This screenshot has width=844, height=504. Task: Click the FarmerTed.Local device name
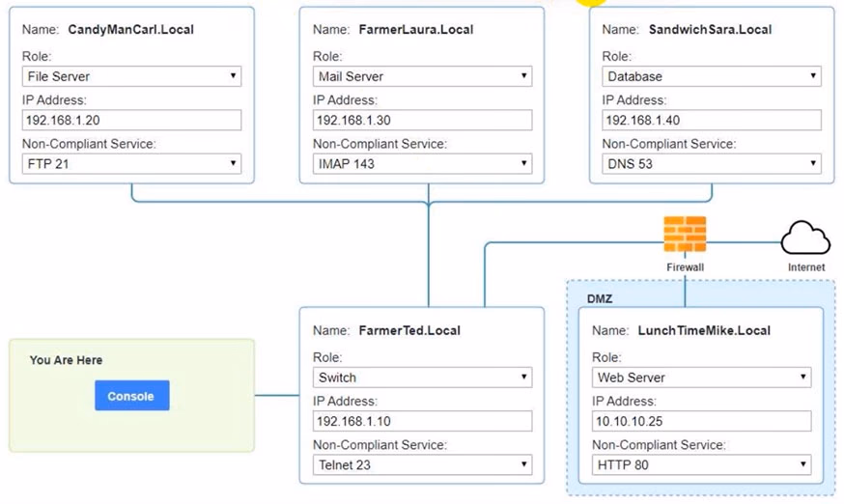pos(409,330)
